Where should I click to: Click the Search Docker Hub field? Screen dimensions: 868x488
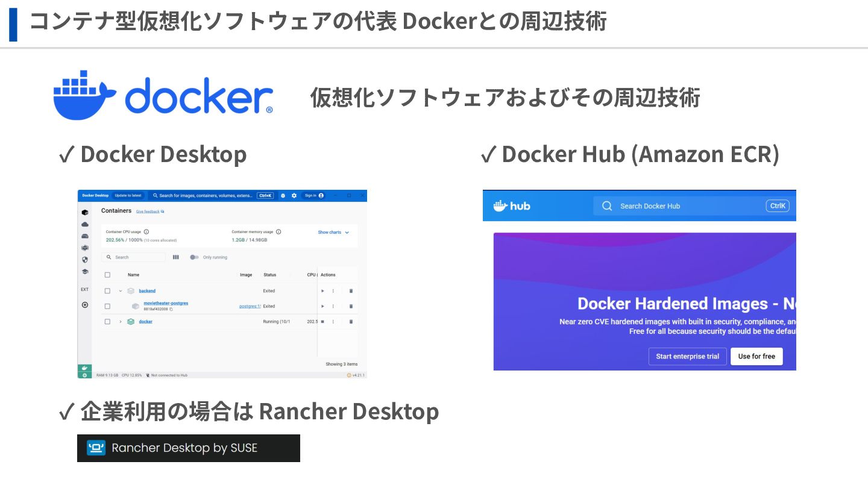click(x=694, y=206)
